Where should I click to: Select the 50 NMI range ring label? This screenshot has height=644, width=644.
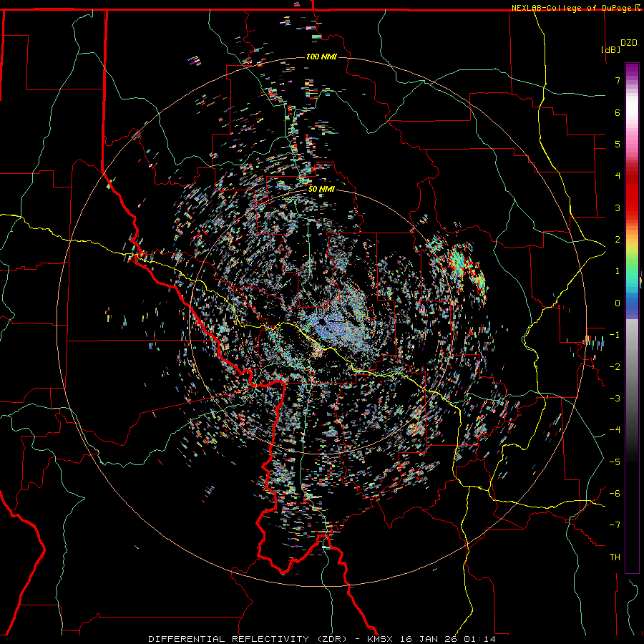[x=321, y=190]
